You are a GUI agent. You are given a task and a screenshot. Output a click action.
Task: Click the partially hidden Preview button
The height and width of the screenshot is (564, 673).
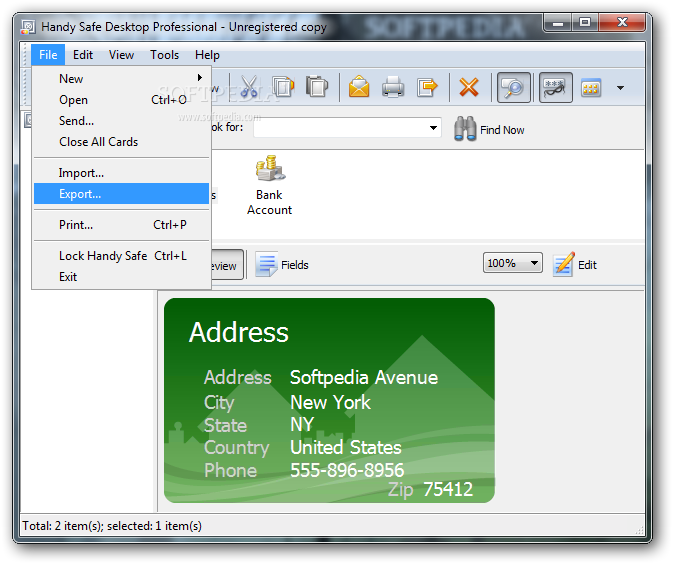pos(227,265)
